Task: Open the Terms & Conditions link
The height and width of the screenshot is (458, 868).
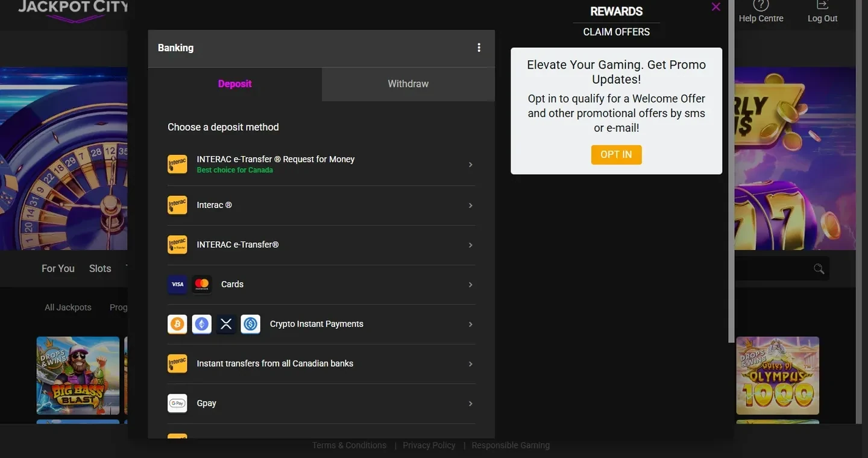Action: (349, 445)
